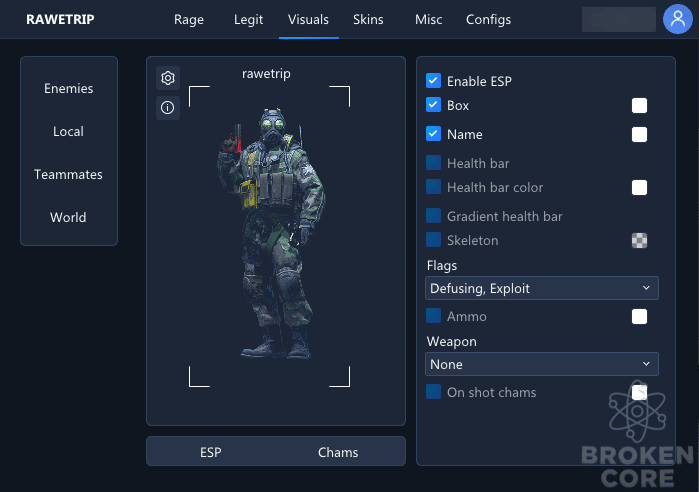Open the Ammo color swatch
Screen dimensions: 699x492
pos(639,317)
